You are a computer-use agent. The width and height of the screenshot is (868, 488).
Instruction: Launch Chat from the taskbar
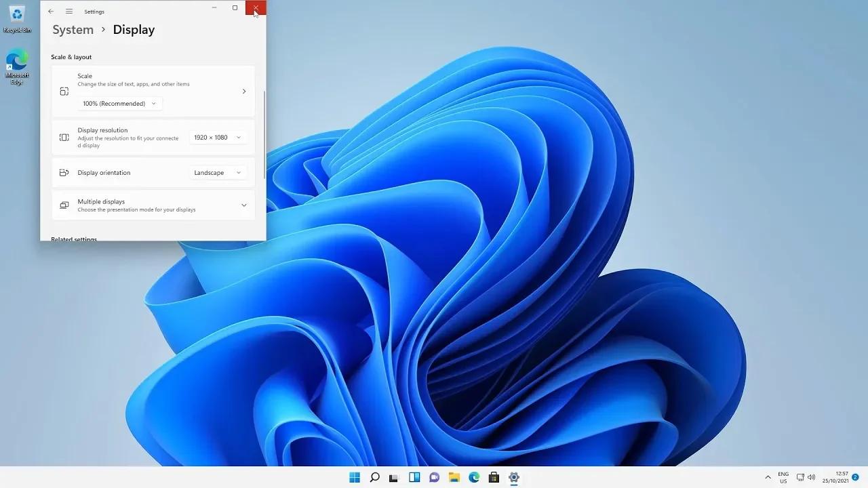click(x=434, y=477)
